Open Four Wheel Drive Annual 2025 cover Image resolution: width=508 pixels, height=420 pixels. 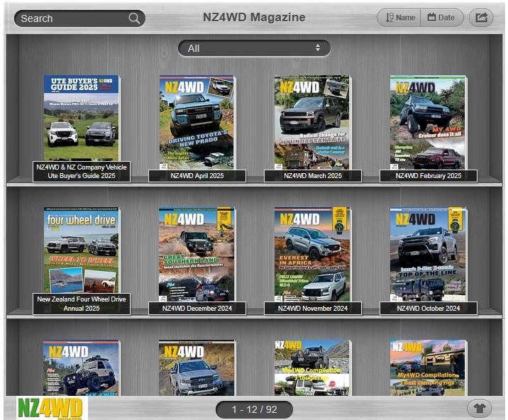(82, 250)
